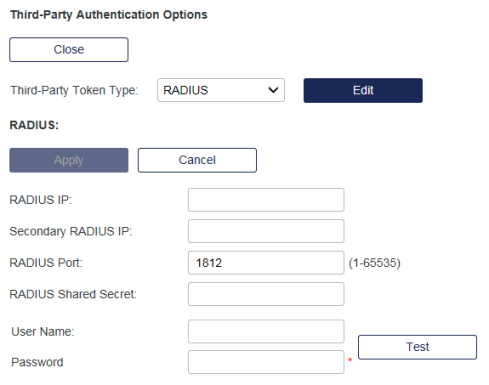Click the RADIUS Shared Secret label
Screen dimensions: 489x385
point(73,294)
